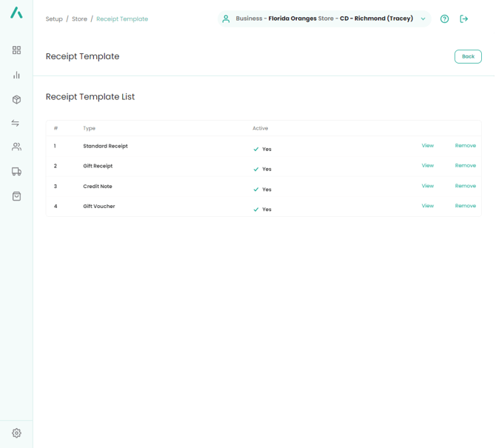The width and height of the screenshot is (496, 448).
Task: Click the help question mark icon
Action: pos(444,19)
